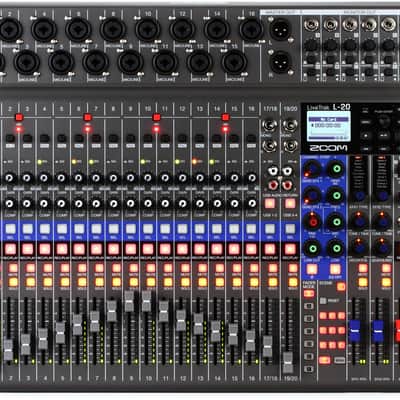Solo the EFX2 return
This screenshot has height=400, width=400.
(386, 282)
